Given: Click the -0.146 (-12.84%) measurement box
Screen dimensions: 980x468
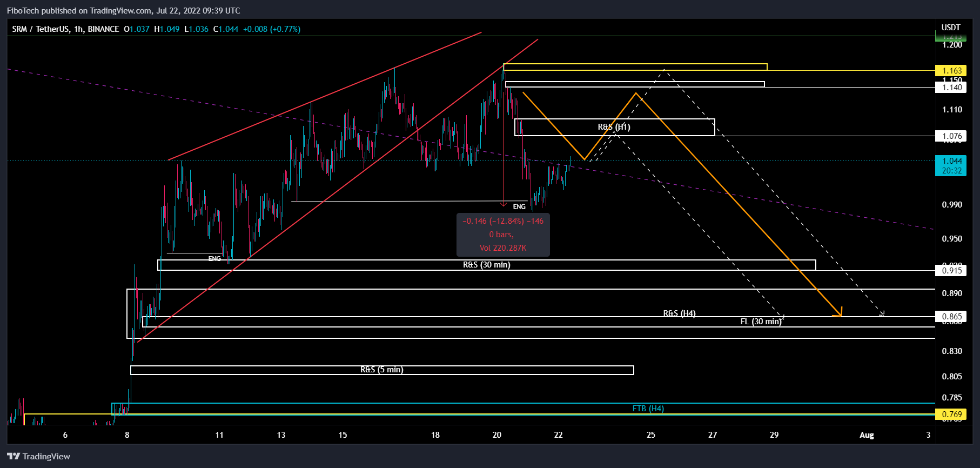Looking at the screenshot, I should [x=503, y=235].
